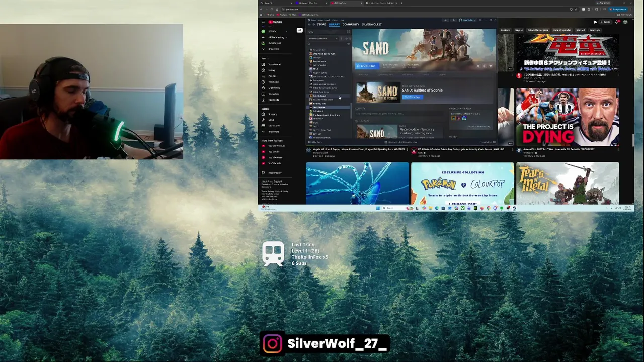This screenshot has height=362, width=644.
Task: Click the browser address bar
Action: [423, 9]
